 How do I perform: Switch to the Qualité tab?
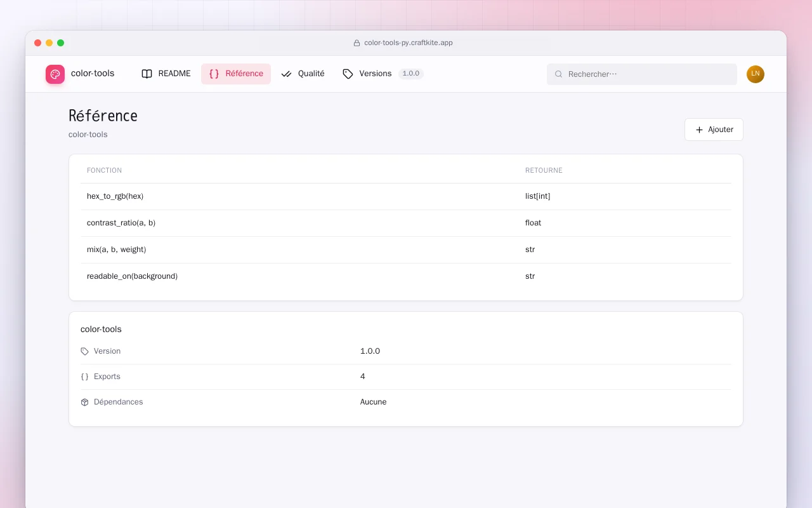click(x=303, y=74)
